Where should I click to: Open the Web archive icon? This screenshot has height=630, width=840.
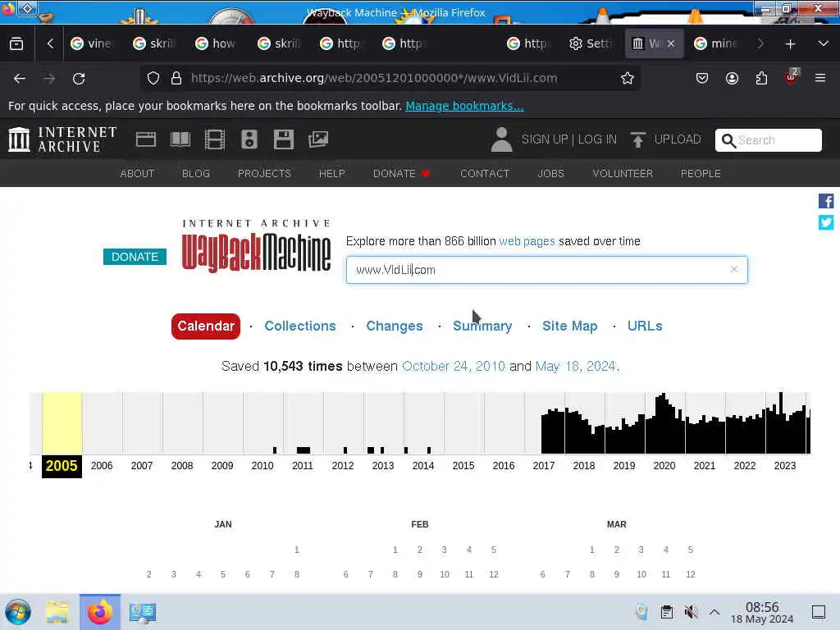146,139
